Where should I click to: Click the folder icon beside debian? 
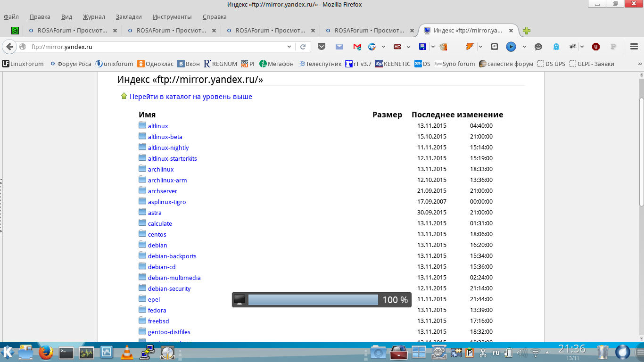tap(142, 245)
